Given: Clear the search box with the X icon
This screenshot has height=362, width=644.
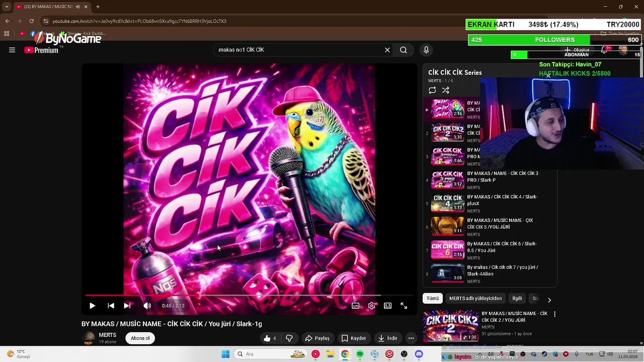Looking at the screenshot, I should click(x=387, y=50).
